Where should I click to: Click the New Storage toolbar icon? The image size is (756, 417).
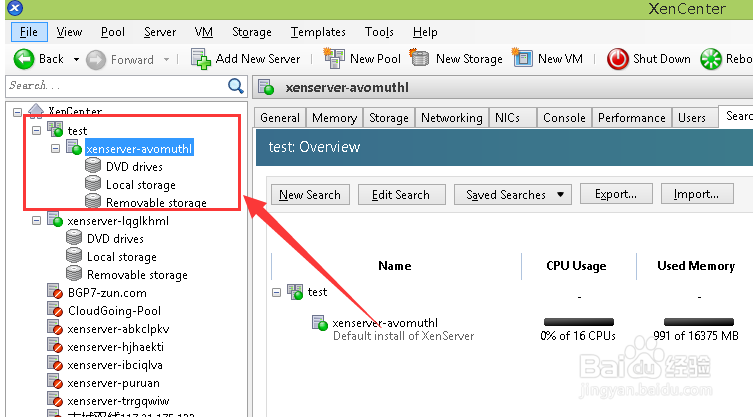[x=419, y=58]
